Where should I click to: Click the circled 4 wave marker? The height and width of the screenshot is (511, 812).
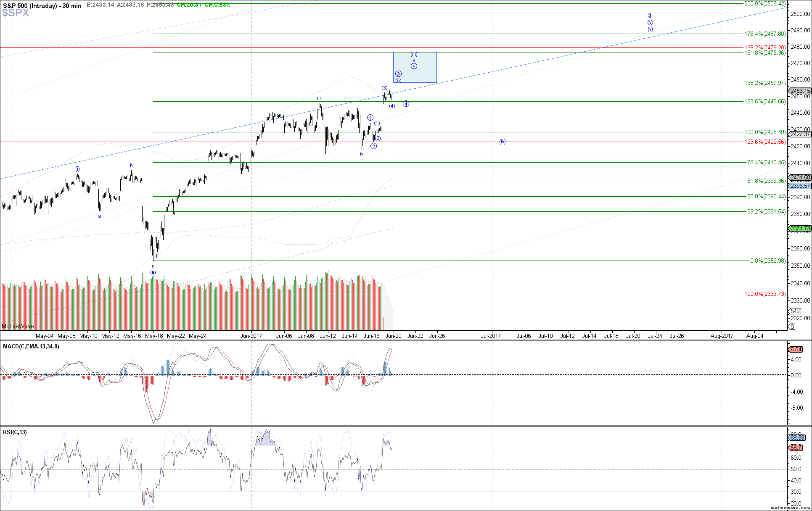pos(406,104)
